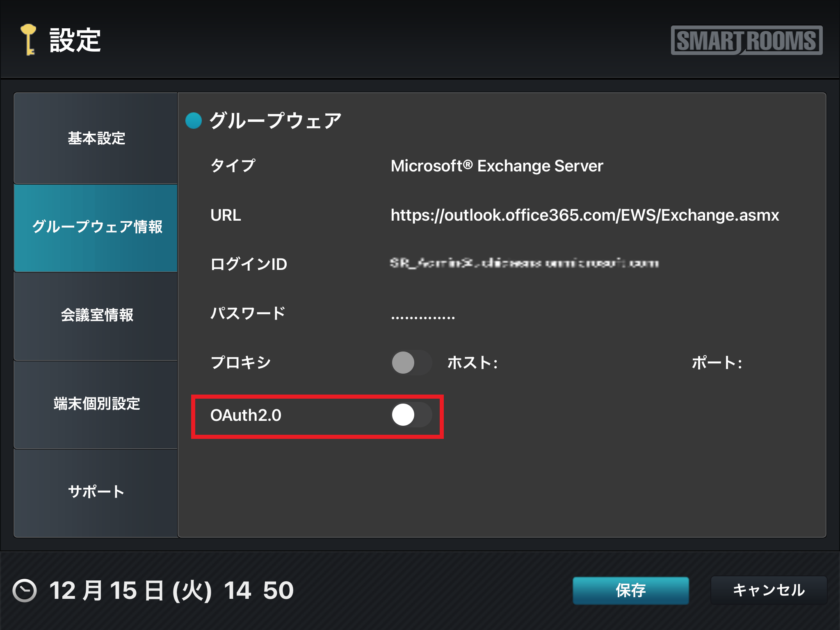Click the SMART ROOMS logo

point(746,40)
